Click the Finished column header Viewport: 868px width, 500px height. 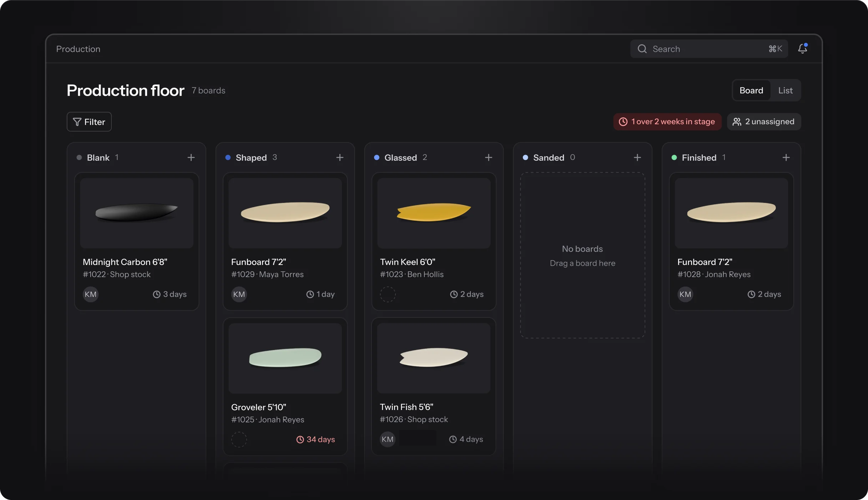pos(699,157)
